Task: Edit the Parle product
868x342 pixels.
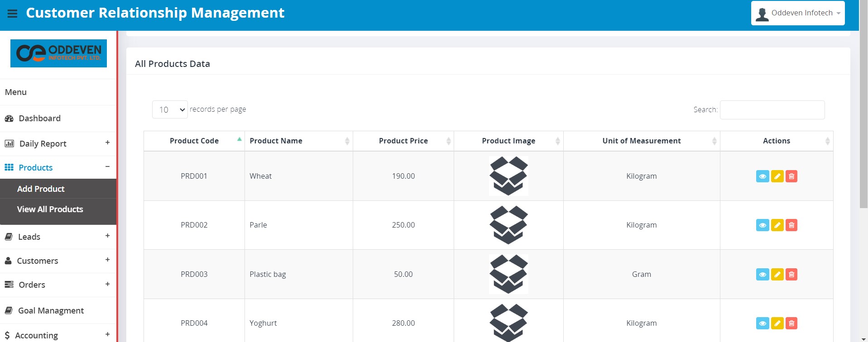Action: coord(777,225)
